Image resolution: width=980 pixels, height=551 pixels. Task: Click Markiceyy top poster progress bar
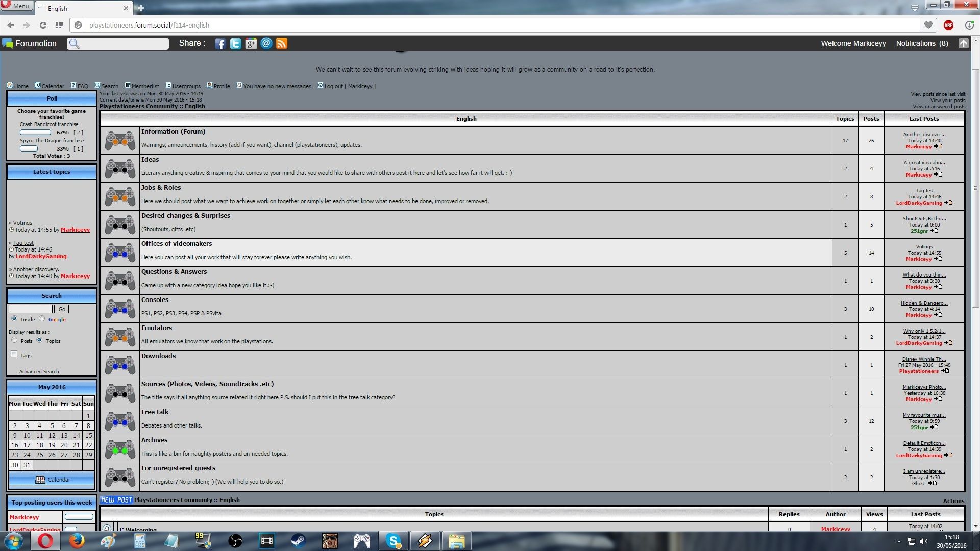pos(79,517)
